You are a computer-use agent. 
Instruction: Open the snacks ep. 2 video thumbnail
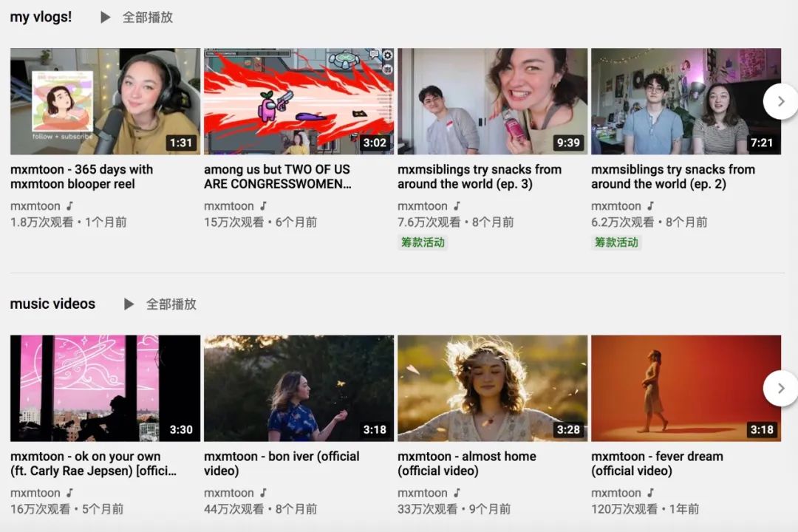686,101
